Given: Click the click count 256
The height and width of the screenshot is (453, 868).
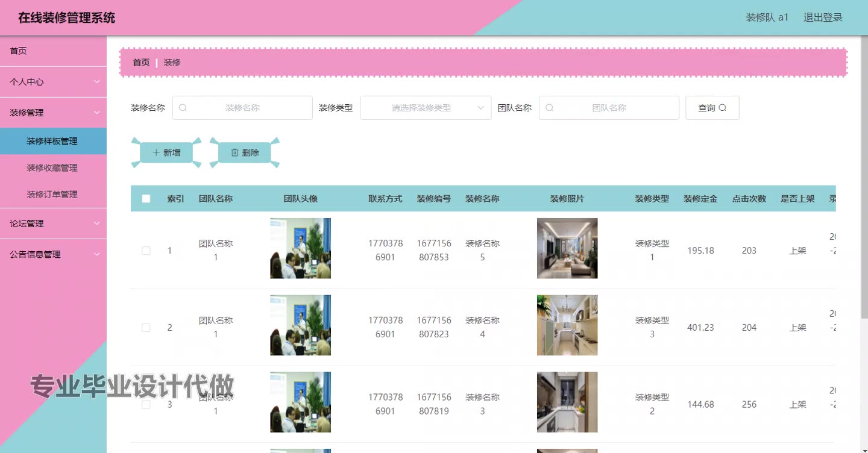Looking at the screenshot, I should point(749,404).
